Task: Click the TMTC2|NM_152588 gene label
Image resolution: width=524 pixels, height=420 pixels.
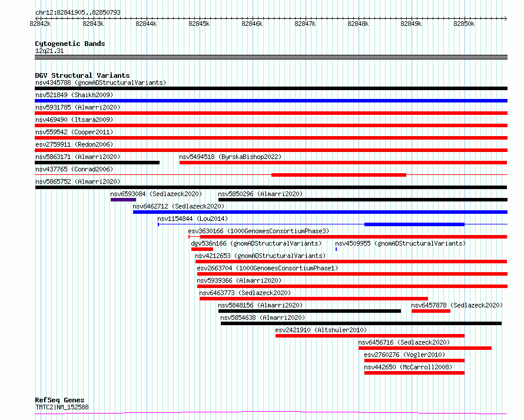Action: (62, 407)
